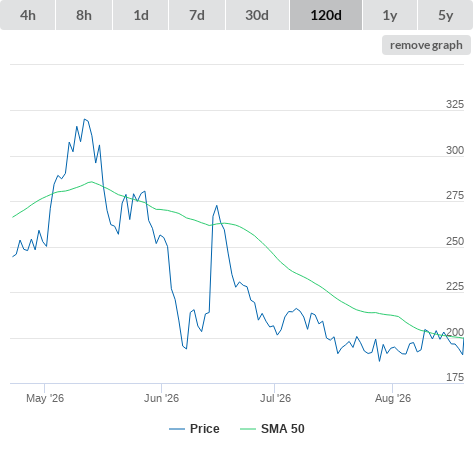Screen dimensions: 474x455
Task: Switch to the 8h time range
Action: (84, 15)
